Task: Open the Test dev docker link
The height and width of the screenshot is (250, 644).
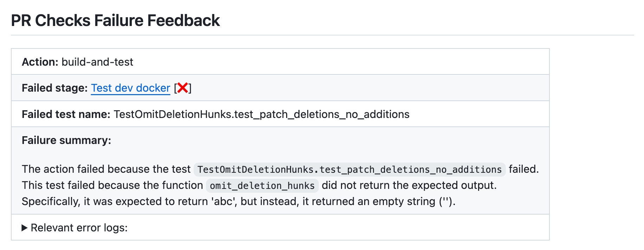Action: (130, 88)
